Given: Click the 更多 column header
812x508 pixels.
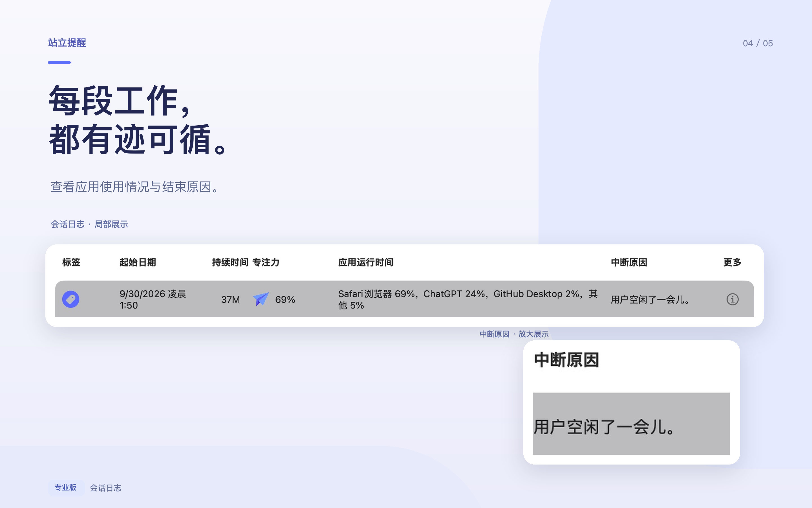Looking at the screenshot, I should click(732, 262).
